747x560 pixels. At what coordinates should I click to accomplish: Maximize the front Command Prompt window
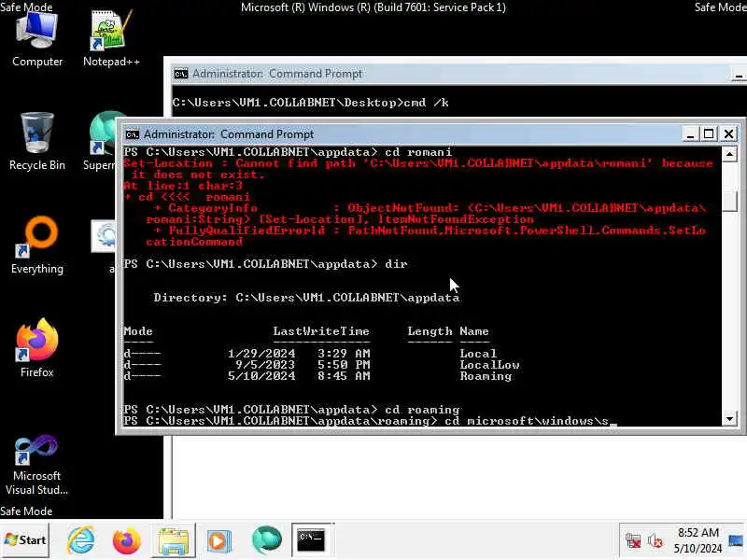coord(709,133)
